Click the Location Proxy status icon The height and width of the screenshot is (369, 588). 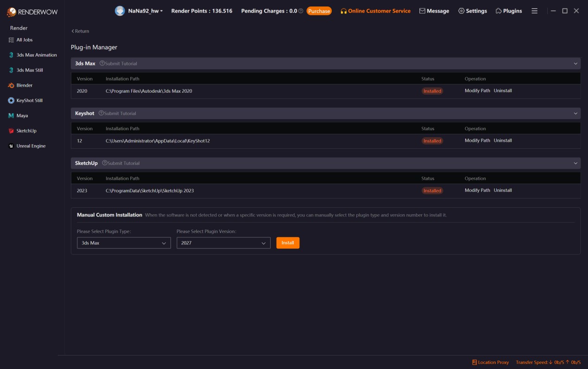(x=474, y=362)
